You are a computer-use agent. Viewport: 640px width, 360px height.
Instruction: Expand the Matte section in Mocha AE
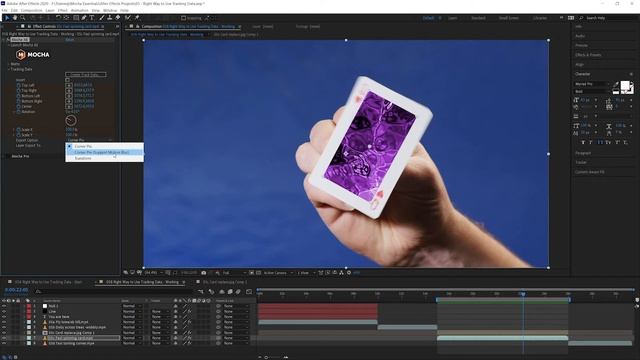(x=8, y=64)
